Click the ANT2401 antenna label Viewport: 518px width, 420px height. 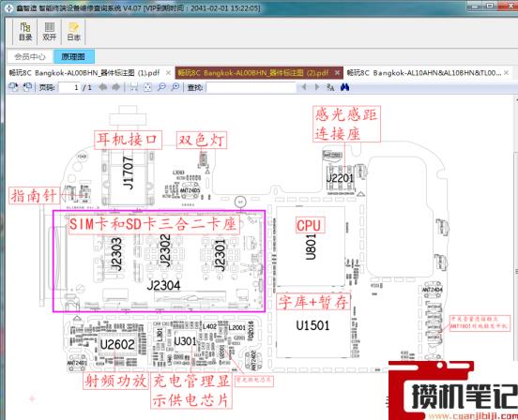pyautogui.click(x=77, y=363)
